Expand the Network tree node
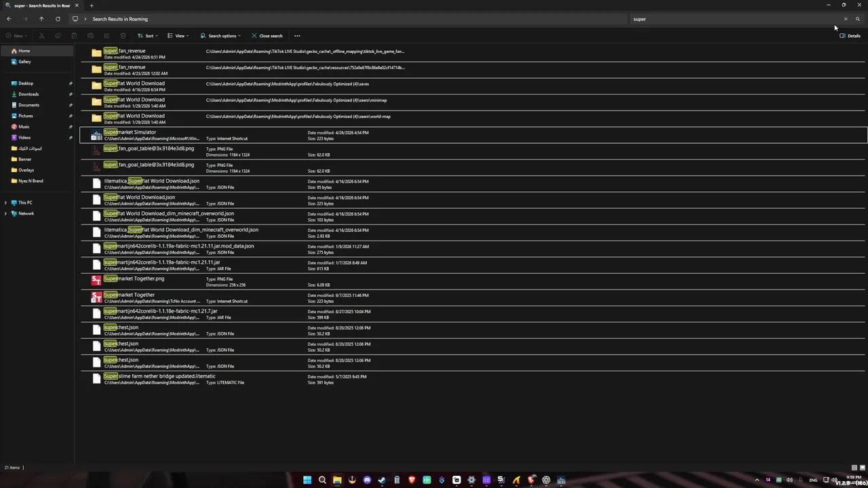 pyautogui.click(x=5, y=213)
